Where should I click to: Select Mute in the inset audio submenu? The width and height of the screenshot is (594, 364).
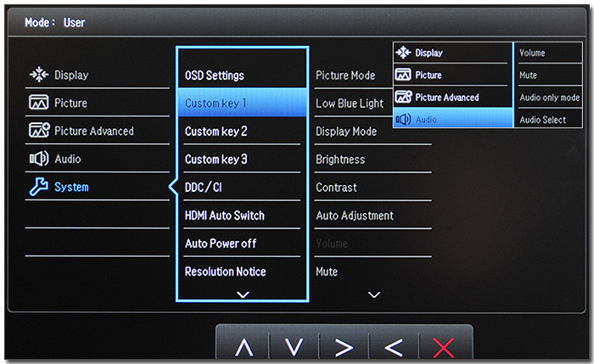pyautogui.click(x=528, y=75)
